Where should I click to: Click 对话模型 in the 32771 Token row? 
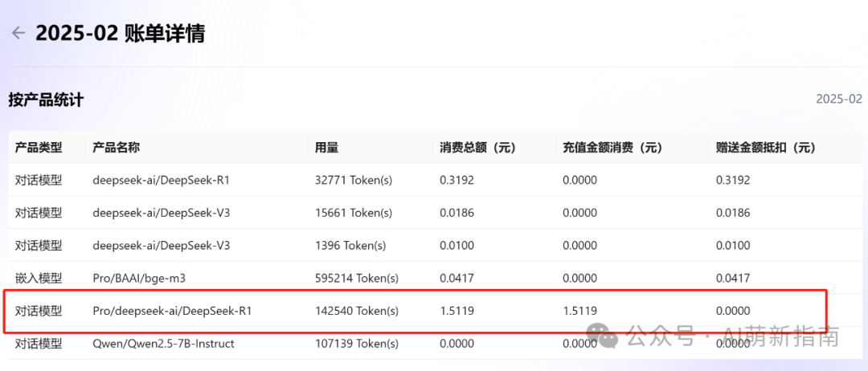point(39,180)
